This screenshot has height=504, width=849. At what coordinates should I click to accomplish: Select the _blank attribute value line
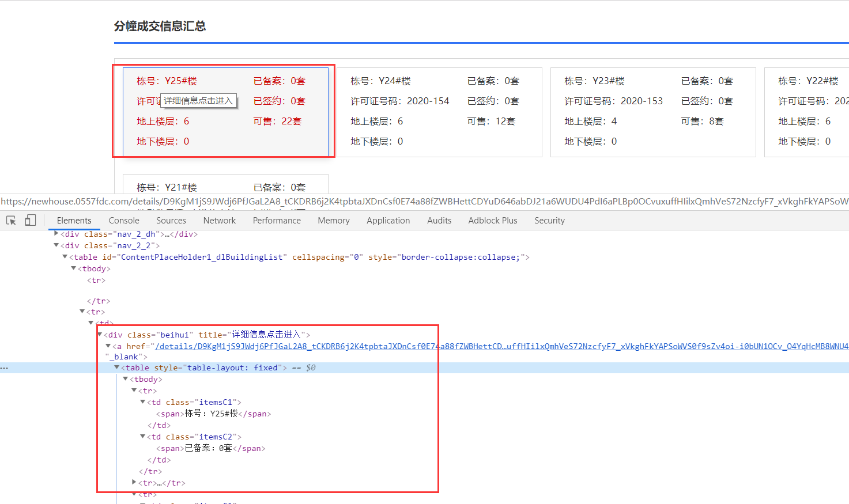click(126, 357)
